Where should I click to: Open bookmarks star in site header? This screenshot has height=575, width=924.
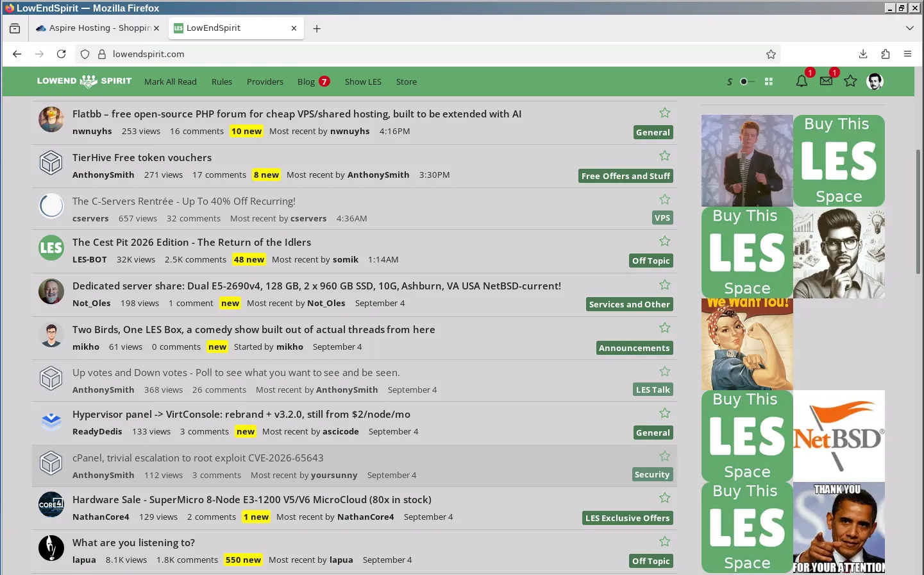point(850,81)
